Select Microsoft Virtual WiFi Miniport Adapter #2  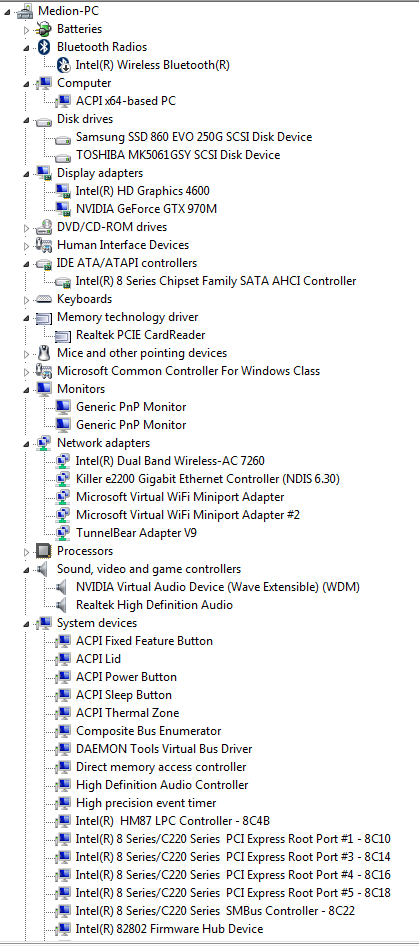tap(188, 515)
